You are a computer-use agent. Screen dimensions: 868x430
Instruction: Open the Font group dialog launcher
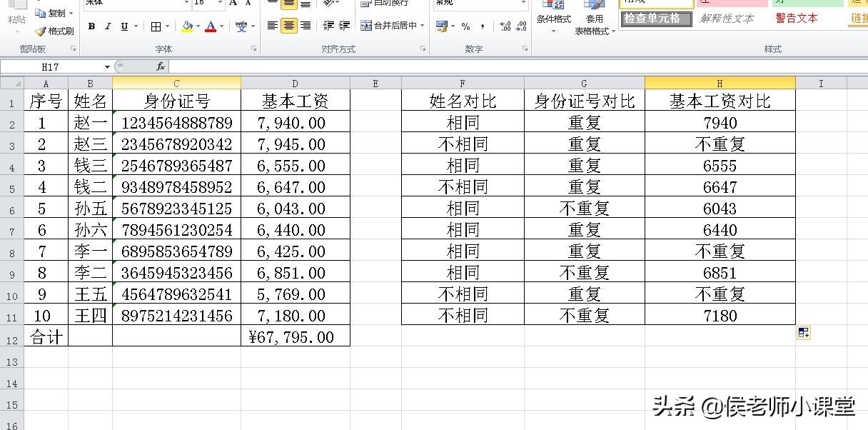pos(254,49)
